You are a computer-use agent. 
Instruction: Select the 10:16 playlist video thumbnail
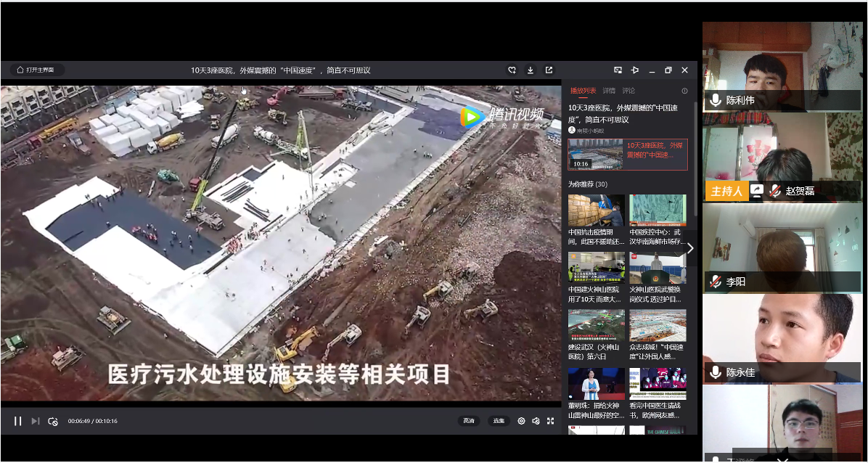595,154
